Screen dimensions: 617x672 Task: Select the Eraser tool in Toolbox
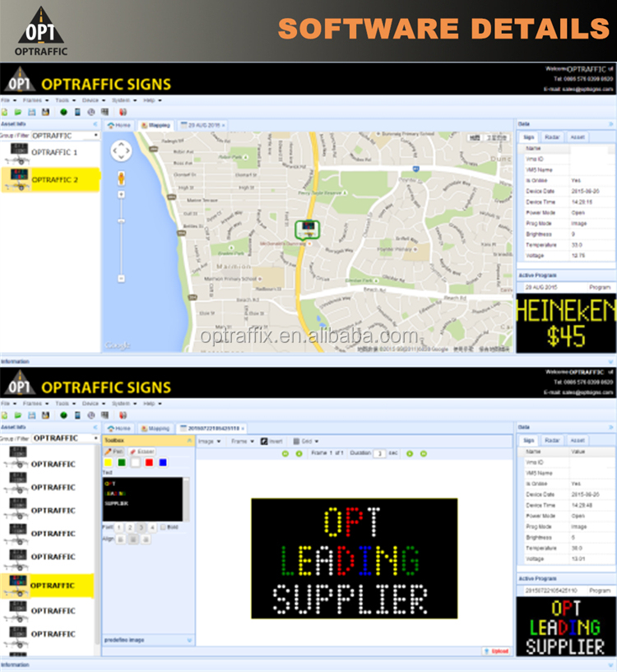[141, 452]
